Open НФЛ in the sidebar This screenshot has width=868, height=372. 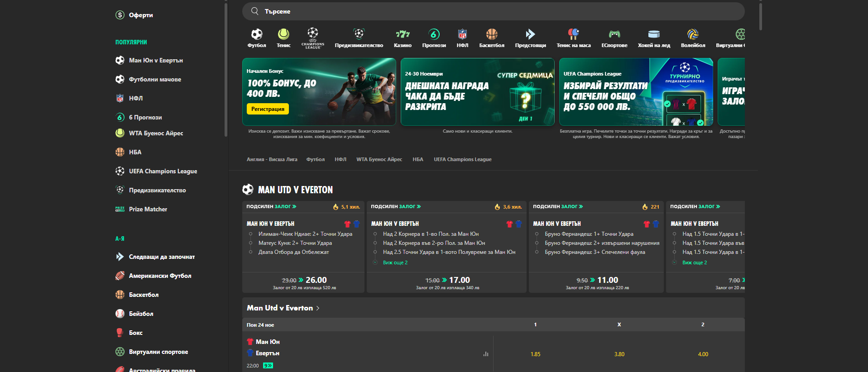point(129,98)
